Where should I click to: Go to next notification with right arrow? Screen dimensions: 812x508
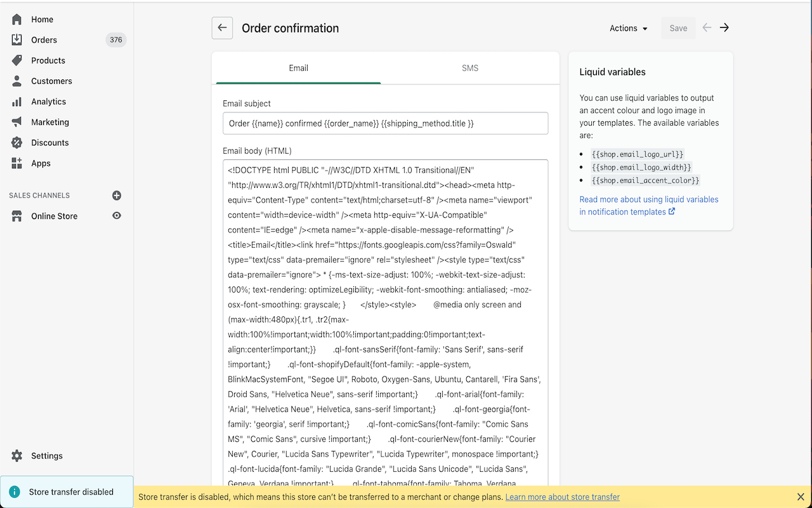[724, 28]
